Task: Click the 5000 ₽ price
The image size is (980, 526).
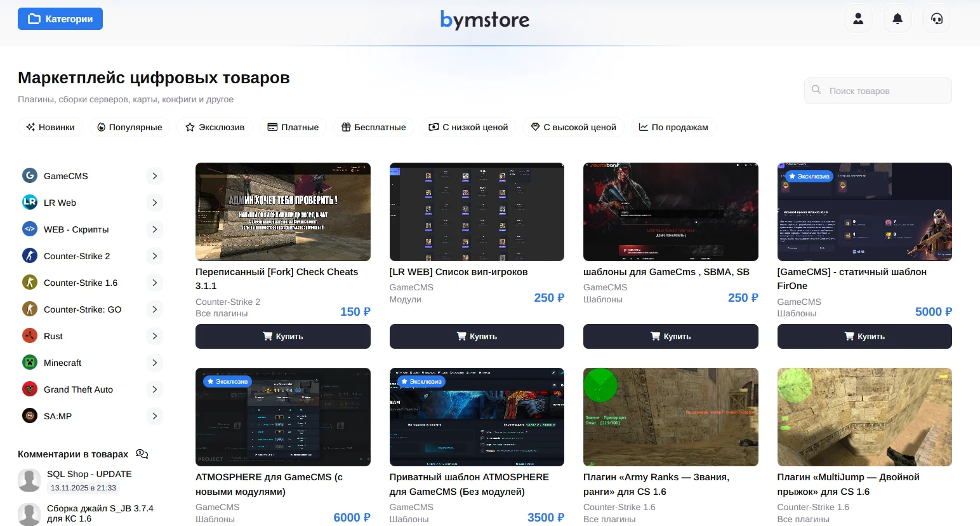Action: 933,312
